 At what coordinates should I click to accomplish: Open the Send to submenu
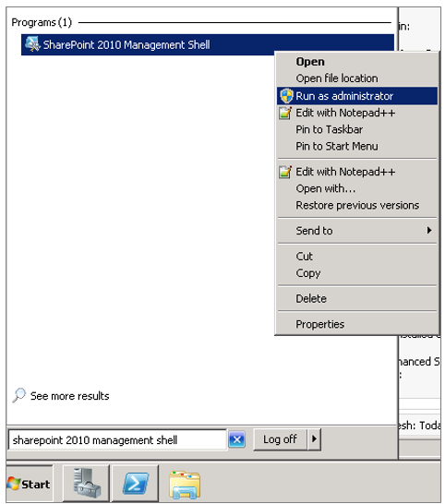click(357, 231)
